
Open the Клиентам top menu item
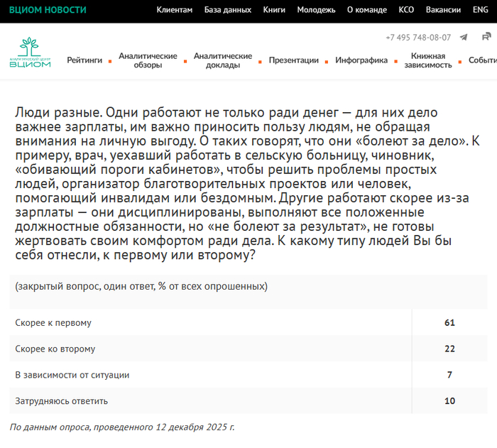pyautogui.click(x=174, y=10)
